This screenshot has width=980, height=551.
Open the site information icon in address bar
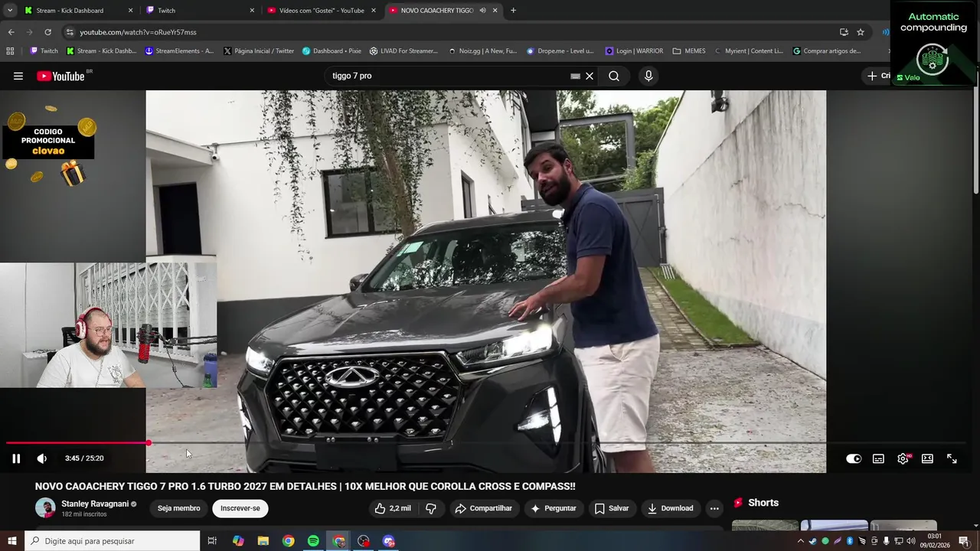pos(70,32)
